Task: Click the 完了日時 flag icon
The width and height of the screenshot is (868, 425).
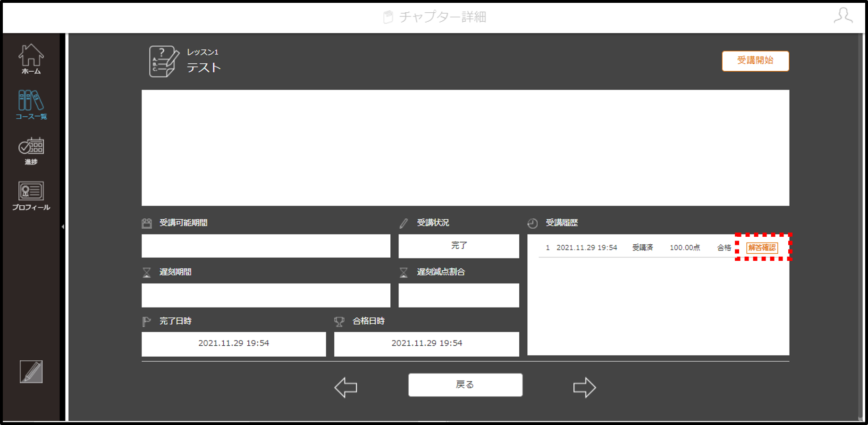Action: point(146,321)
